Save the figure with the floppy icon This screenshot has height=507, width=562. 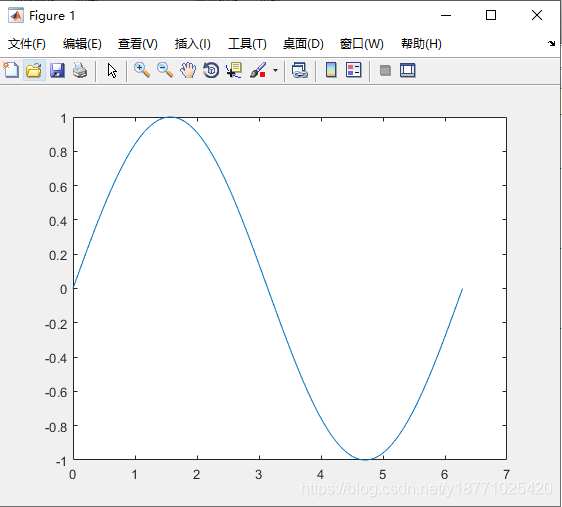(x=57, y=70)
